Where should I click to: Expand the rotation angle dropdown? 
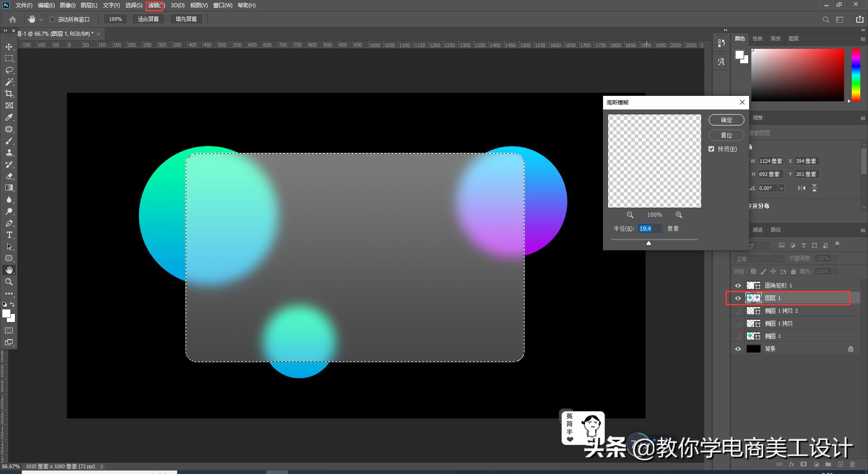click(x=781, y=188)
